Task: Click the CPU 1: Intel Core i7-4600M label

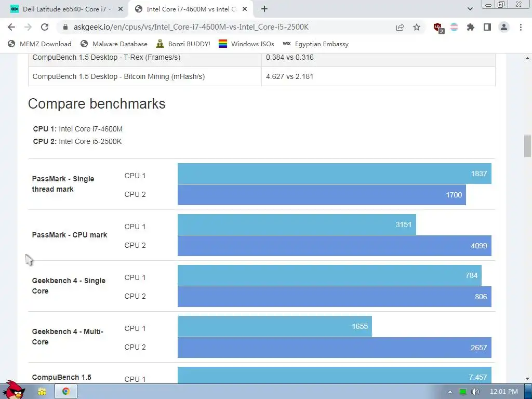Action: pos(78,129)
